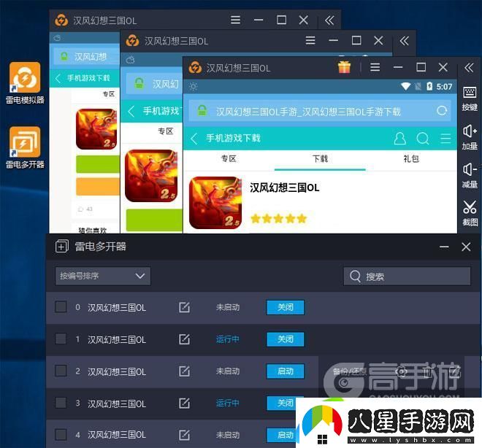The height and width of the screenshot is (448, 482).
Task: Edit instance 0 汉风幻想三国OL name
Action: pyautogui.click(x=184, y=307)
